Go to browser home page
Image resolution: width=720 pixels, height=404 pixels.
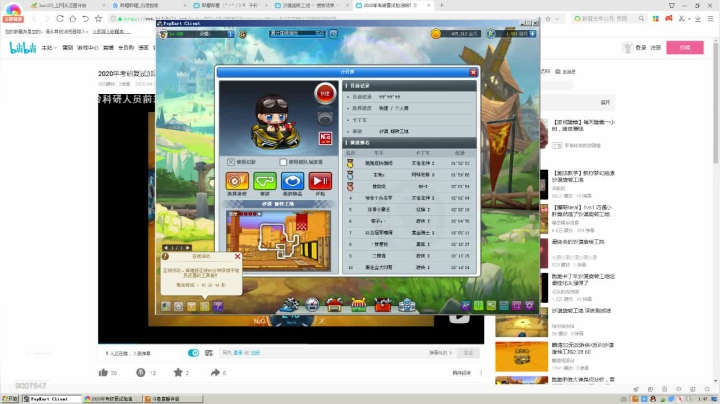click(73, 19)
